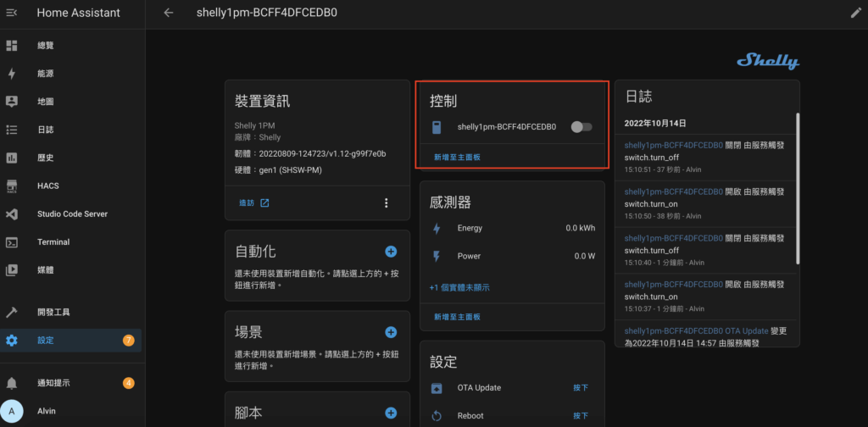868x427 pixels.
Task: Click the History chart icon
Action: click(x=12, y=158)
